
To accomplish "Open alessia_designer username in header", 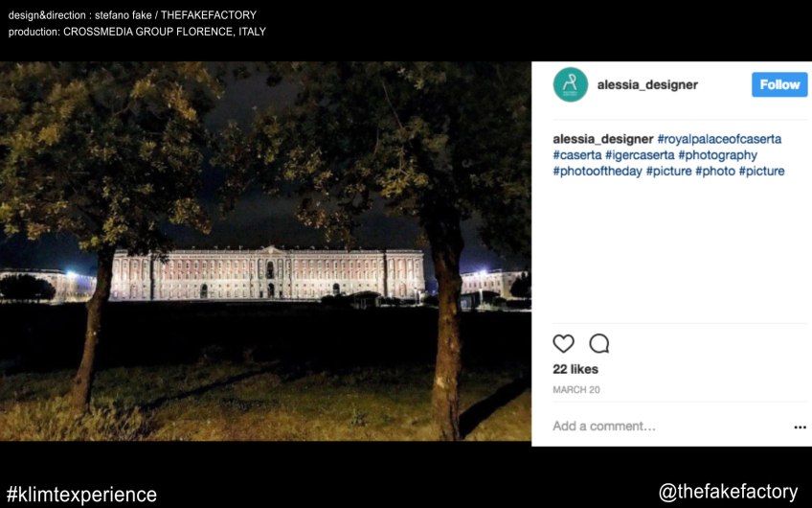I will click(x=647, y=84).
